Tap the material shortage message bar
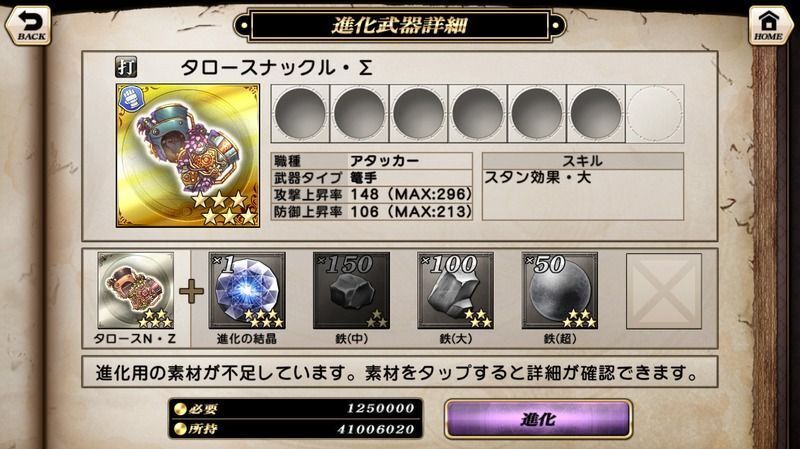Screen dimensions: 800x449 pyautogui.click(x=399, y=372)
